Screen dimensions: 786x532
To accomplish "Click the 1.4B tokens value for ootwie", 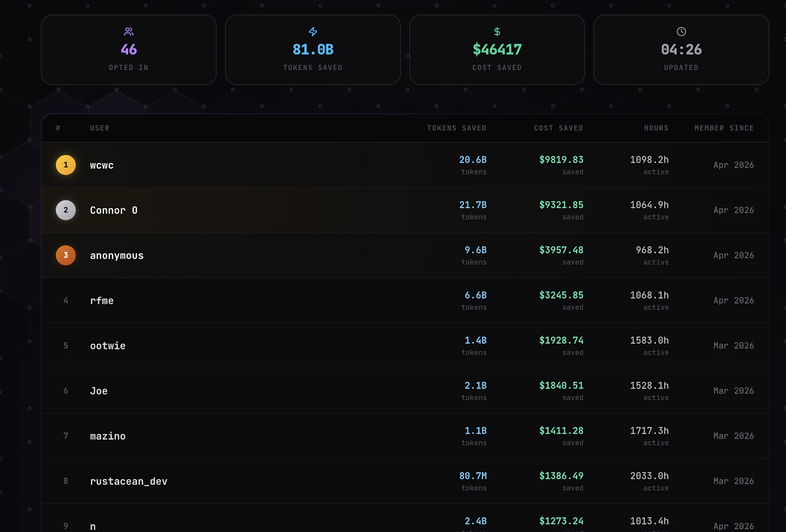I will [x=476, y=340].
